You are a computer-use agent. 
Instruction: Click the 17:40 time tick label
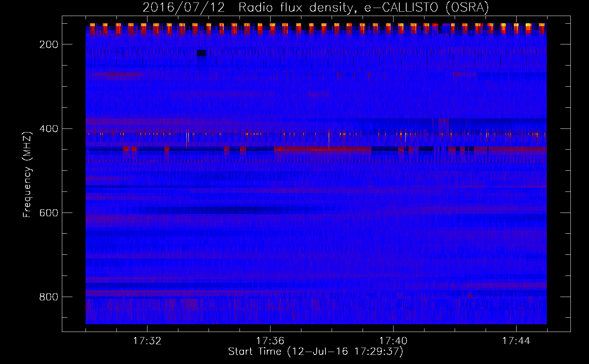coord(393,341)
